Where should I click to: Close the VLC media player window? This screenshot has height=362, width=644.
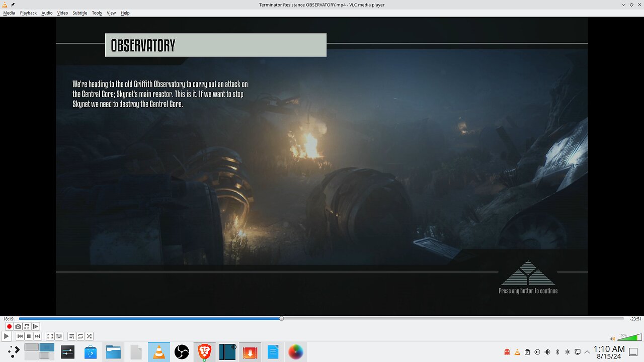pos(638,5)
